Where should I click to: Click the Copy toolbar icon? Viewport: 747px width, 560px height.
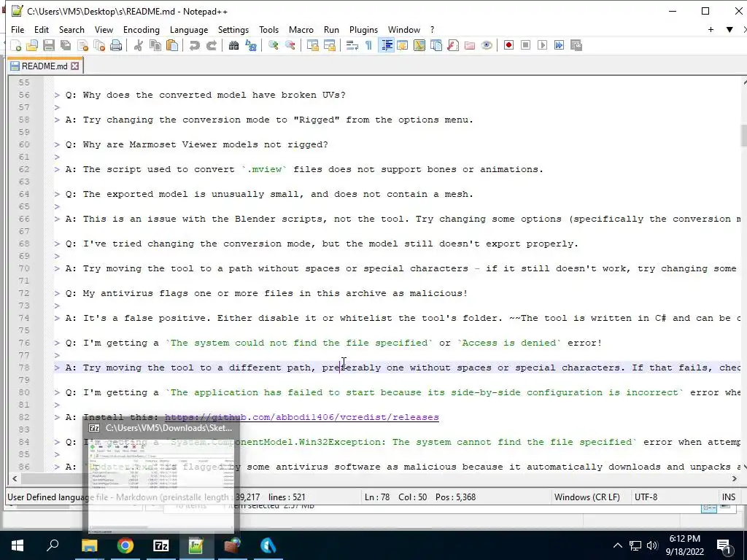point(155,45)
